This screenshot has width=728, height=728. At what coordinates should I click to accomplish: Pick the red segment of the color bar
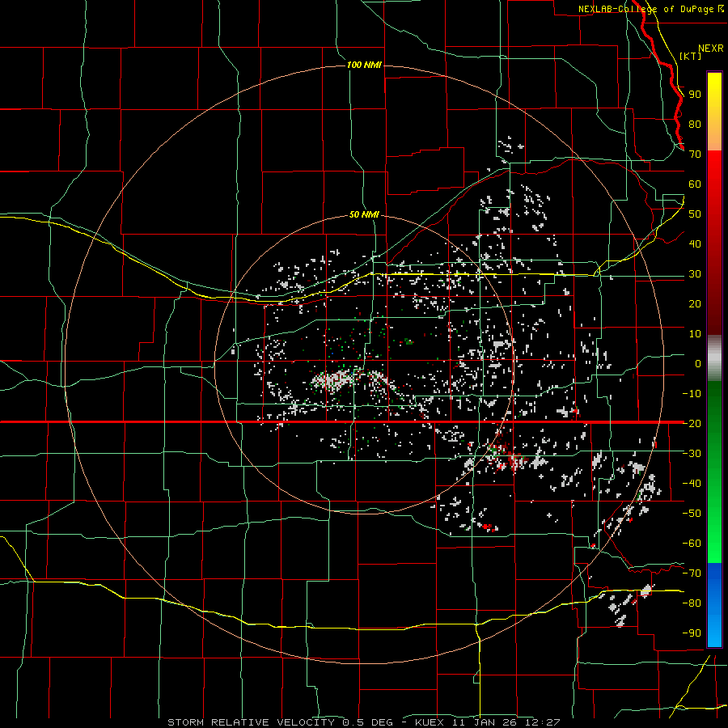(x=714, y=243)
